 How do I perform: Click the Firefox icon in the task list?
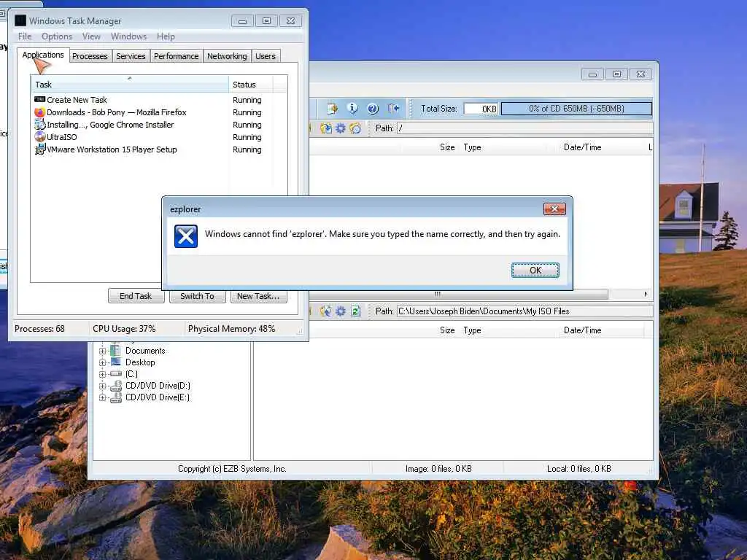pyautogui.click(x=39, y=112)
